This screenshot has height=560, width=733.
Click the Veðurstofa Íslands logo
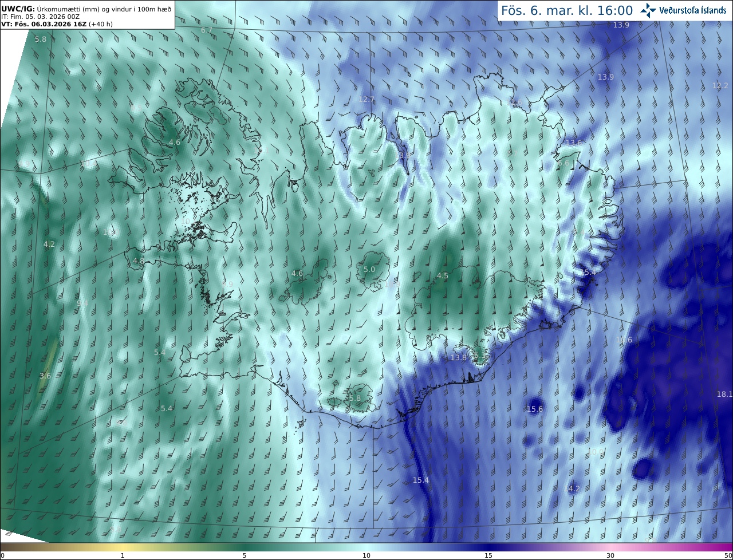coord(683,10)
